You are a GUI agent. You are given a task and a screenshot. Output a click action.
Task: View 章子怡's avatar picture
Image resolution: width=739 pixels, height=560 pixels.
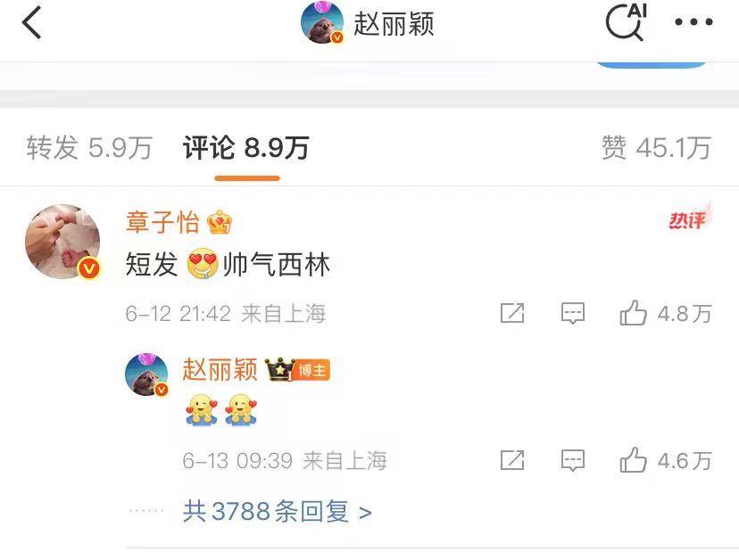pyautogui.click(x=62, y=242)
